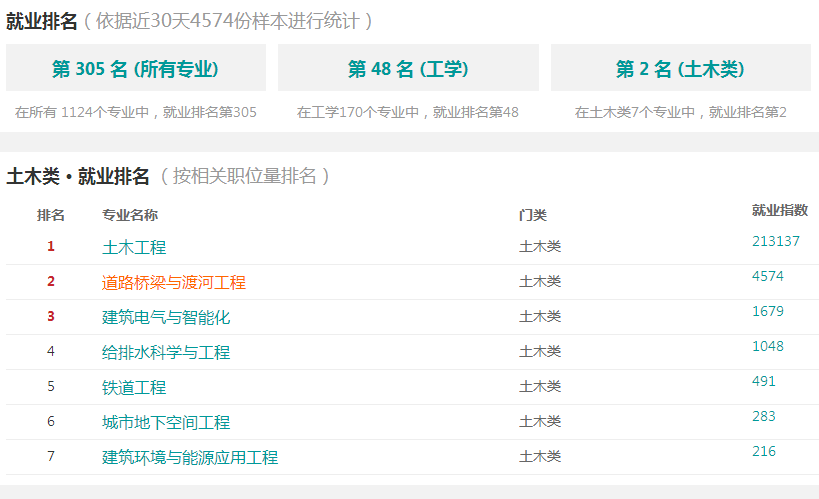Screen dimensions: 819x499
Task: Click the 排名 column header
Action: 51,215
